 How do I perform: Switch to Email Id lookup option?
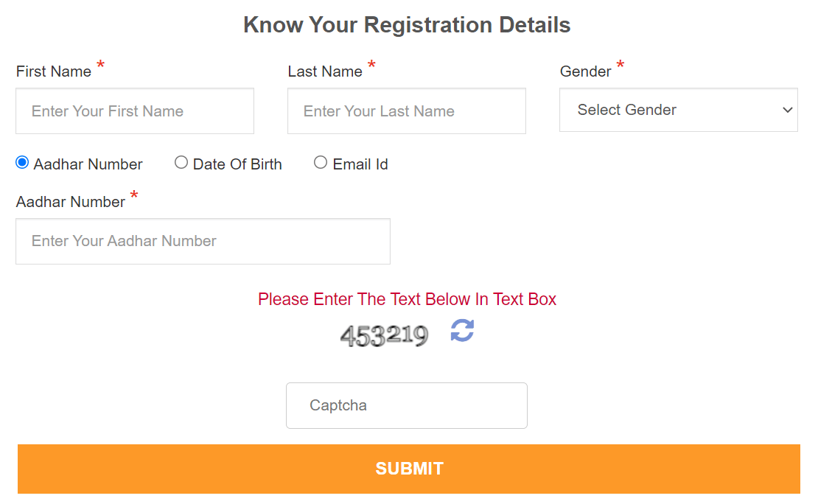[321, 162]
